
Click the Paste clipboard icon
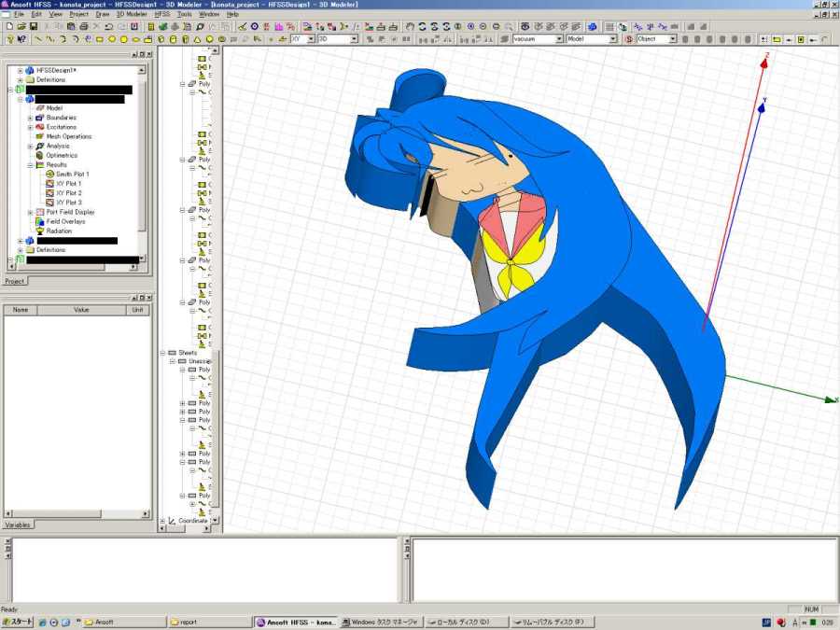(x=71, y=26)
